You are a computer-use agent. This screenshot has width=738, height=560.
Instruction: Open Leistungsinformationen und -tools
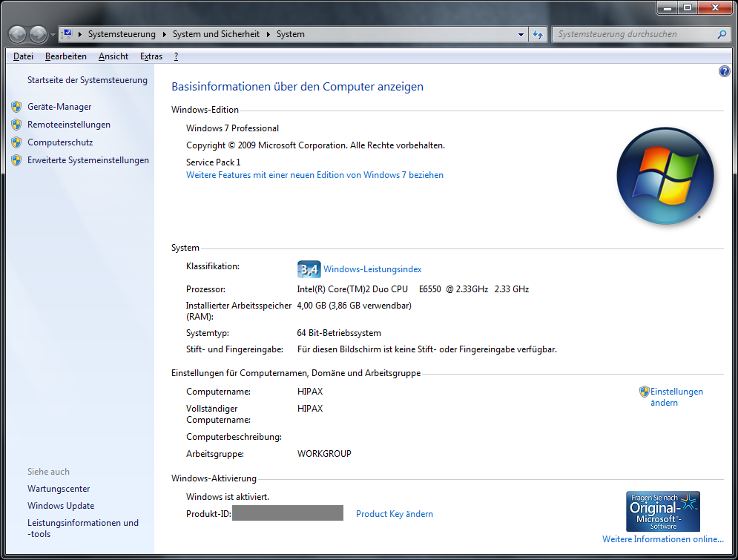[x=83, y=528]
